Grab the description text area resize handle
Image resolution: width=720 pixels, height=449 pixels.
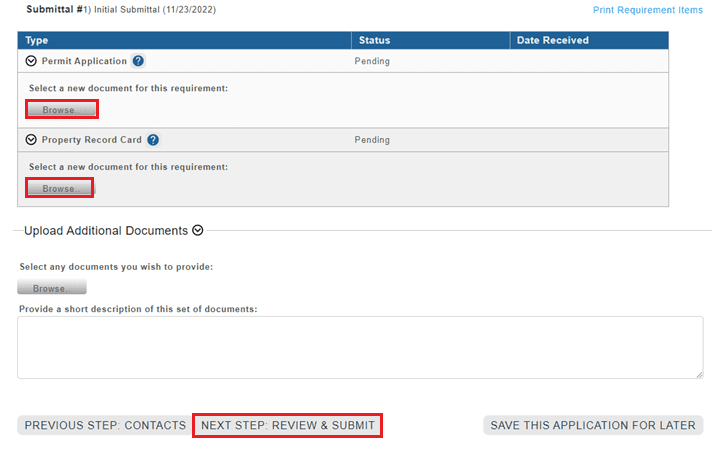699,374
